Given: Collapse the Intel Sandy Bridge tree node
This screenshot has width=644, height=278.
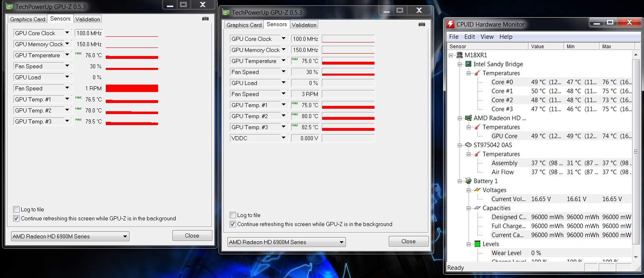Looking at the screenshot, I should (460, 64).
